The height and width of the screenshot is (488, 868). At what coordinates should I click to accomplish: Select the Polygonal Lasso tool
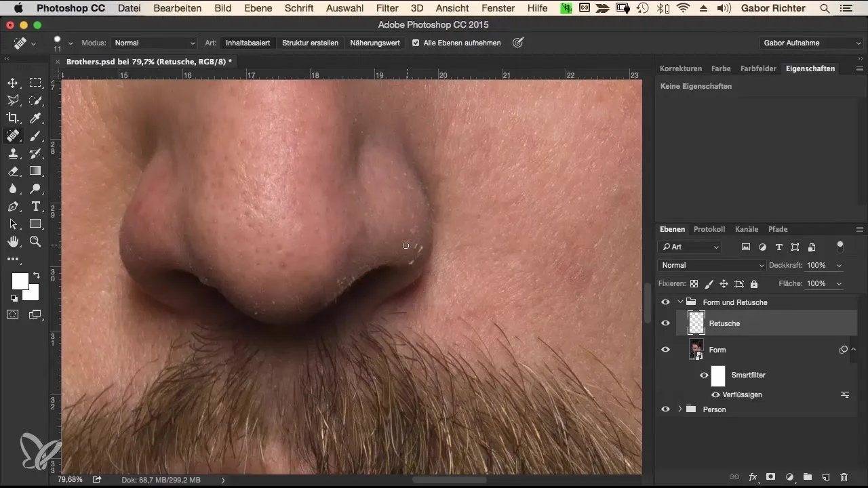point(13,100)
